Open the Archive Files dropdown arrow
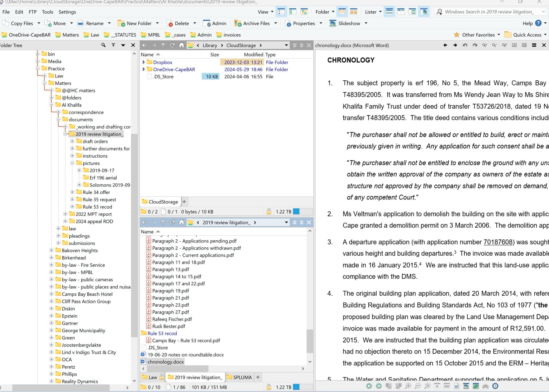549x392 pixels. point(276,23)
